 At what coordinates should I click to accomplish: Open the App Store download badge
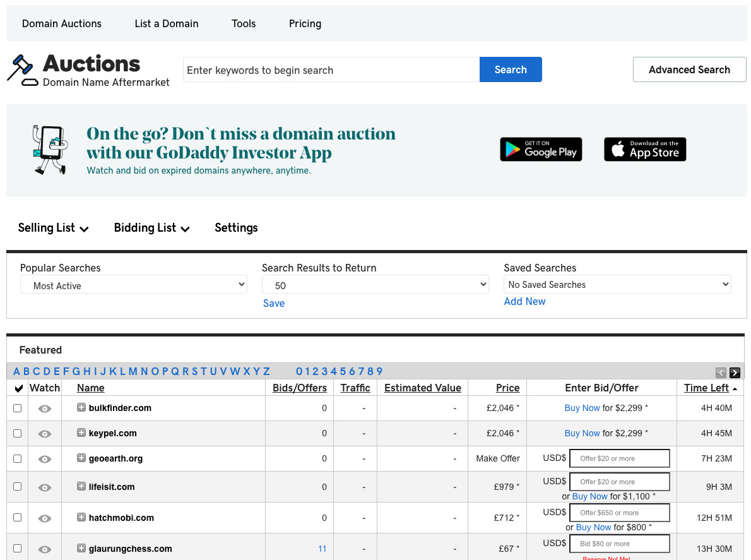click(x=645, y=150)
